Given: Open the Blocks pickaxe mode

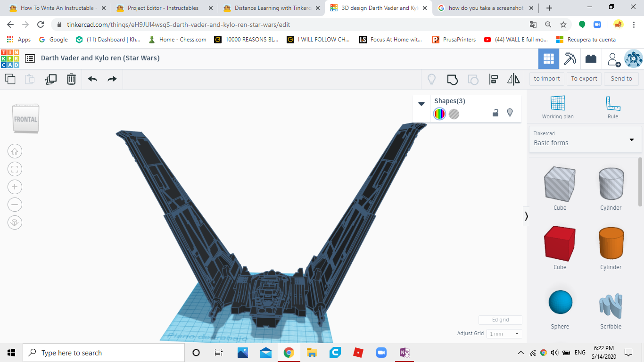Looking at the screenshot, I should point(570,59).
